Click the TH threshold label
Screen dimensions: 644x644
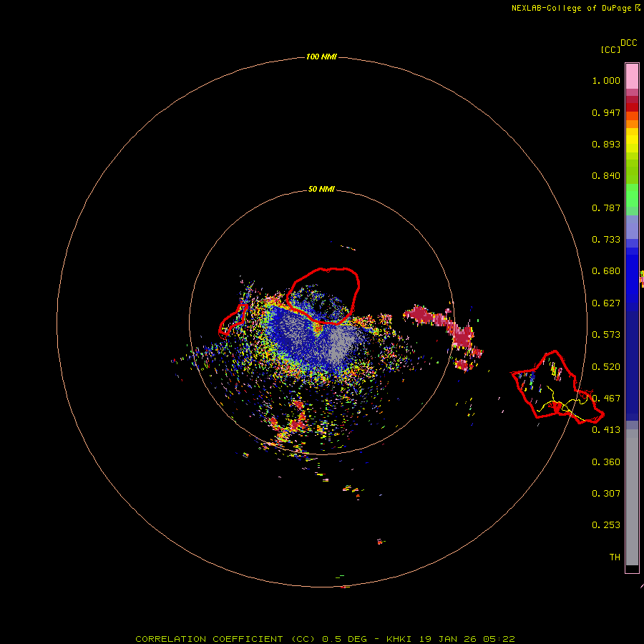(615, 557)
